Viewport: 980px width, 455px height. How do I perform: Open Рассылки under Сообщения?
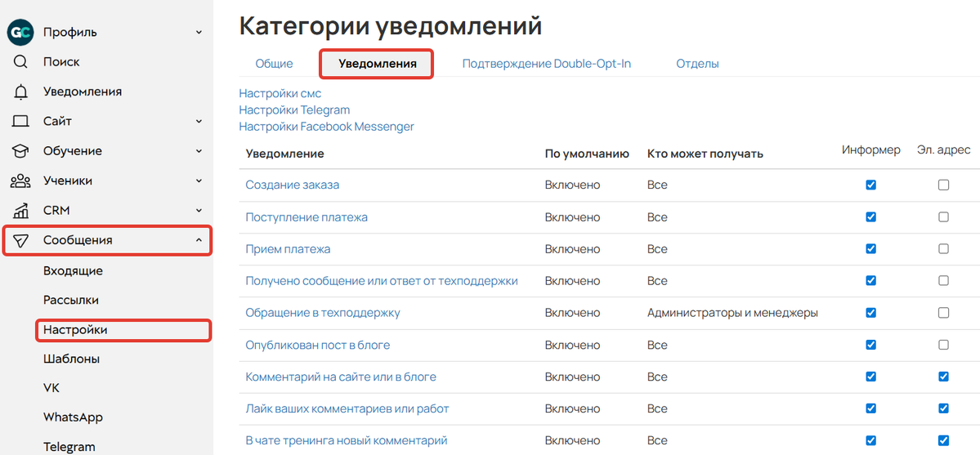point(71,300)
